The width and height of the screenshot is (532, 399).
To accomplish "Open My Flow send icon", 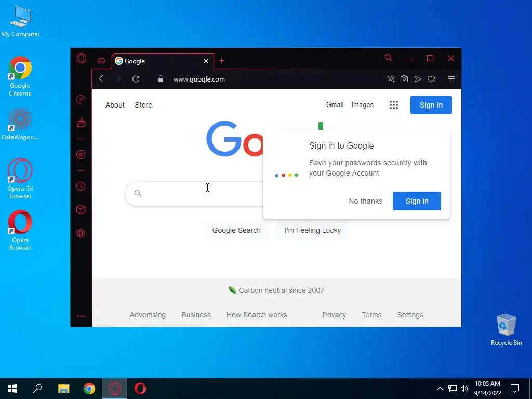I will [x=418, y=79].
